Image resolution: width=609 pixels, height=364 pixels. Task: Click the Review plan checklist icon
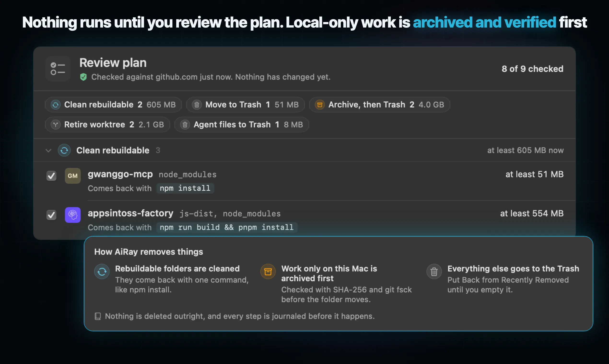click(58, 69)
